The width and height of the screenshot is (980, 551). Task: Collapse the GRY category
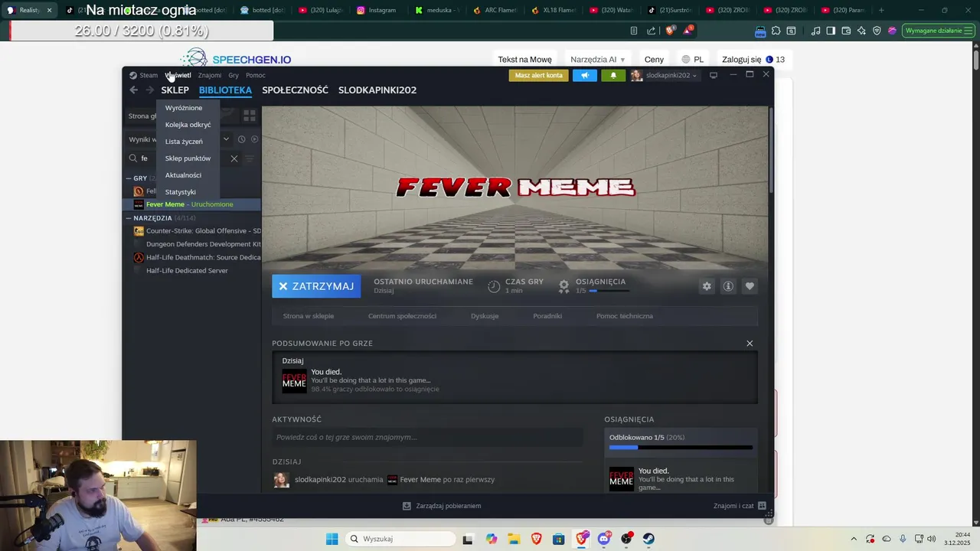click(x=129, y=178)
